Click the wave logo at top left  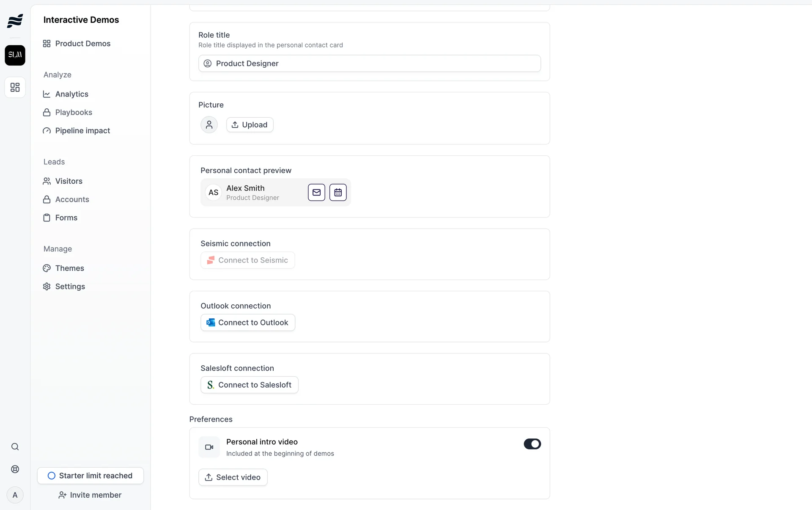tap(15, 20)
